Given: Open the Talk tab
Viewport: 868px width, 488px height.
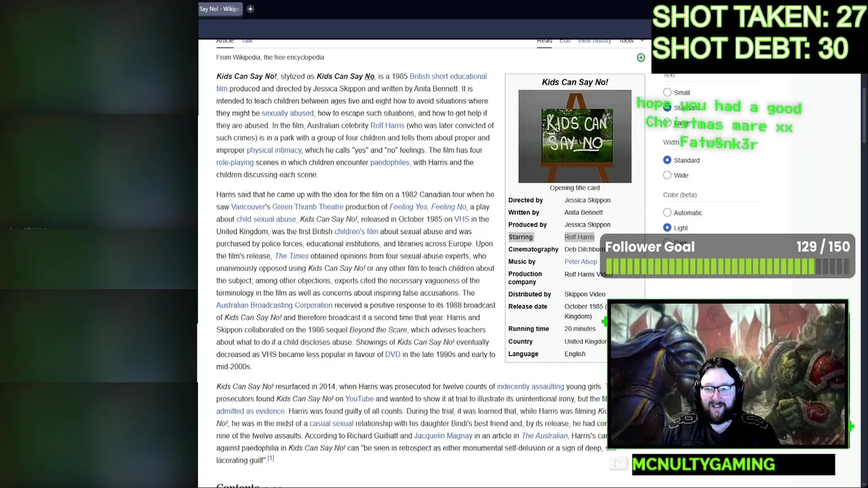Looking at the screenshot, I should pos(247,41).
